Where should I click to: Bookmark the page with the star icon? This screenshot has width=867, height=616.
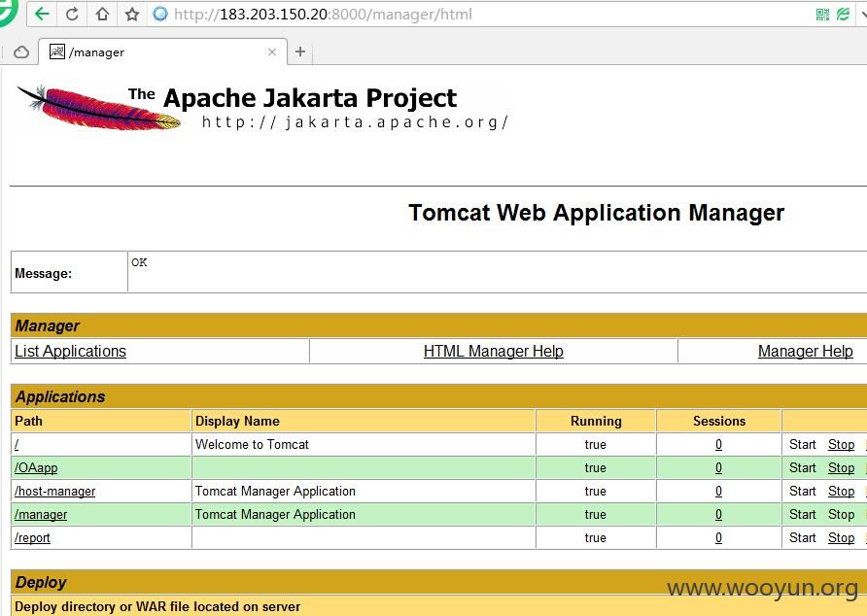point(131,14)
